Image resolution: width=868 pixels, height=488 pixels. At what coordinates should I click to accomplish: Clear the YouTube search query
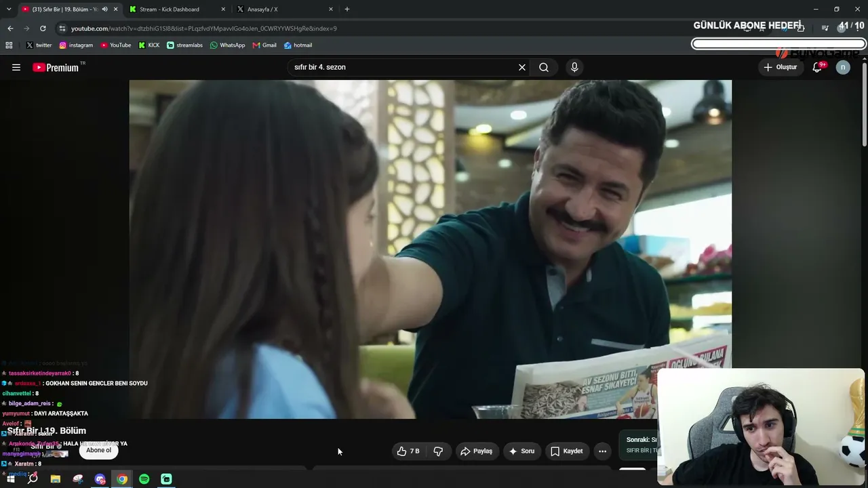[x=522, y=67]
